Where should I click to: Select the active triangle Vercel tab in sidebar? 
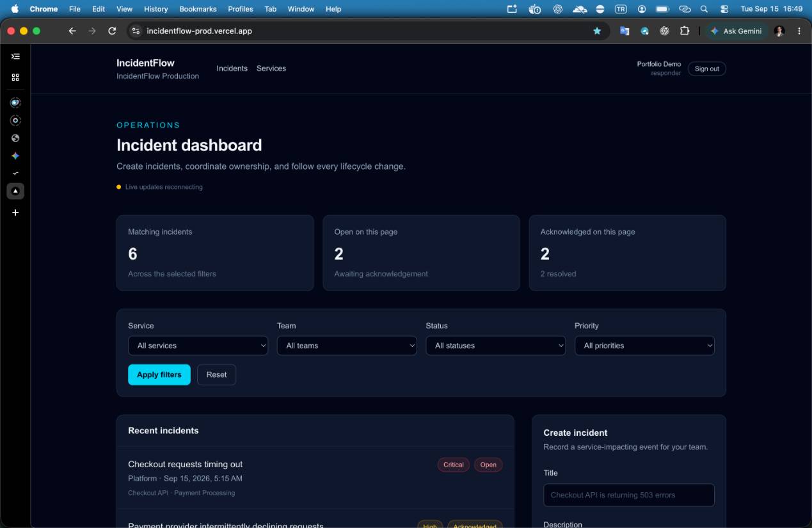[15, 191]
